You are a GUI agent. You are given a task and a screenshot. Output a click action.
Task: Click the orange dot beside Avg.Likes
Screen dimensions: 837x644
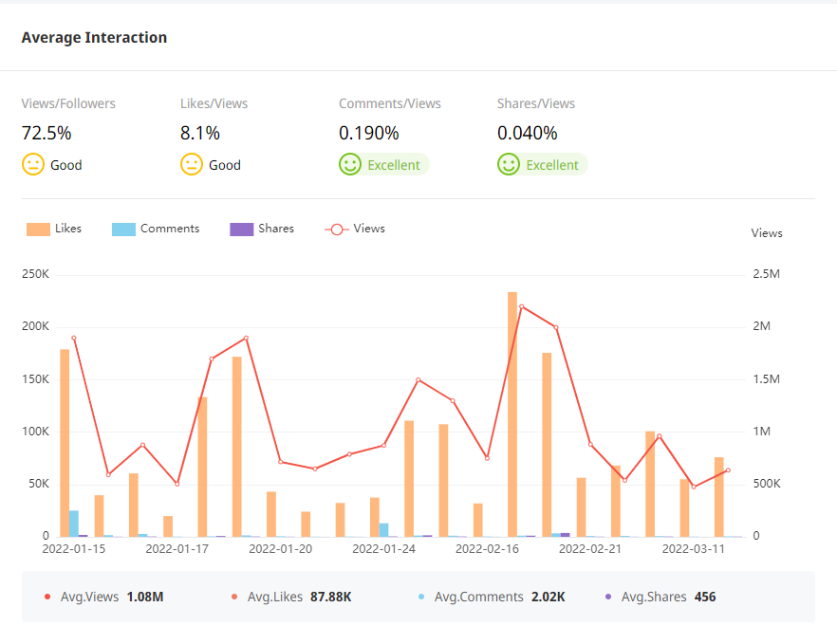click(234, 598)
